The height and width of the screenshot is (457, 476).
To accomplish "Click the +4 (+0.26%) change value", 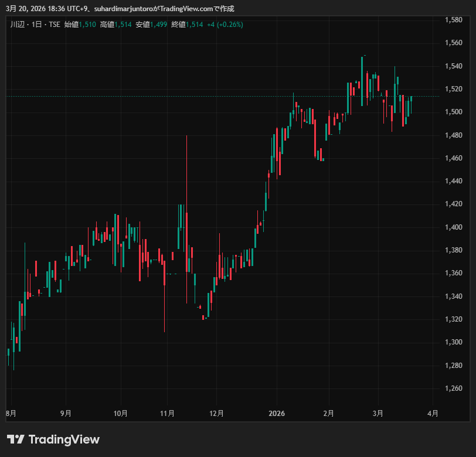I will coord(225,25).
